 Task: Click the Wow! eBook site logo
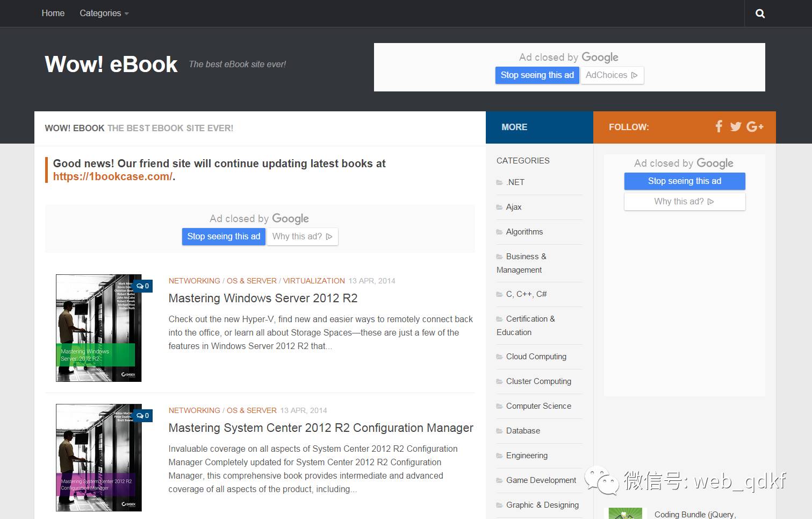(111, 64)
